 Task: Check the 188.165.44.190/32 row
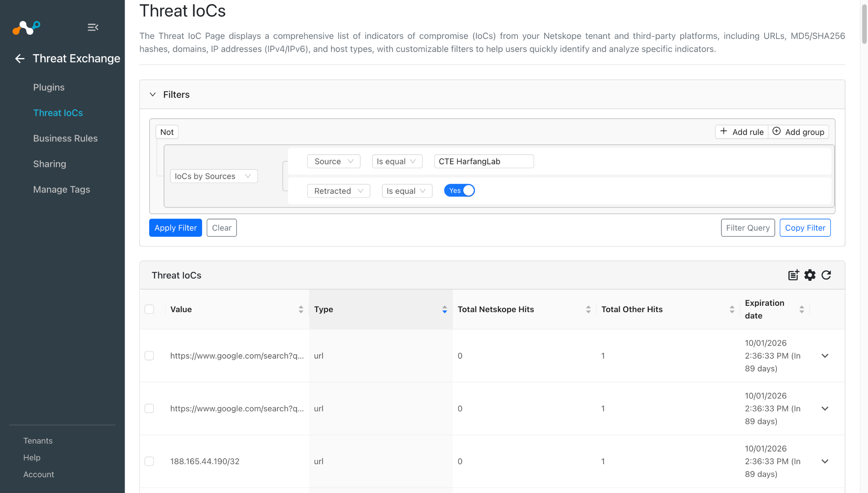[149, 461]
